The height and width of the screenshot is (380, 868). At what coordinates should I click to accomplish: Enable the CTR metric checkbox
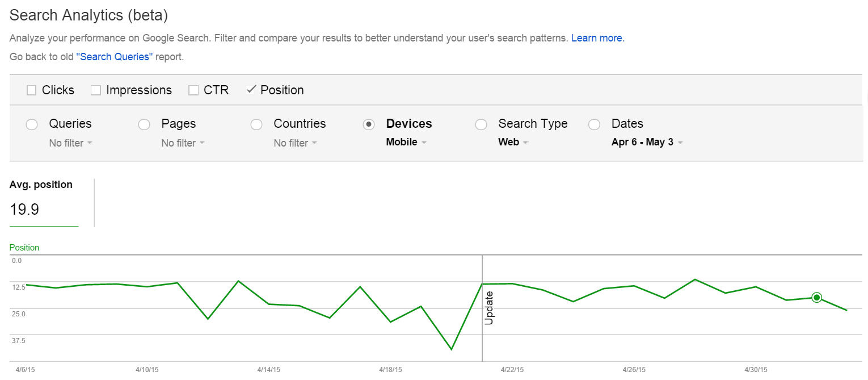[x=193, y=90]
